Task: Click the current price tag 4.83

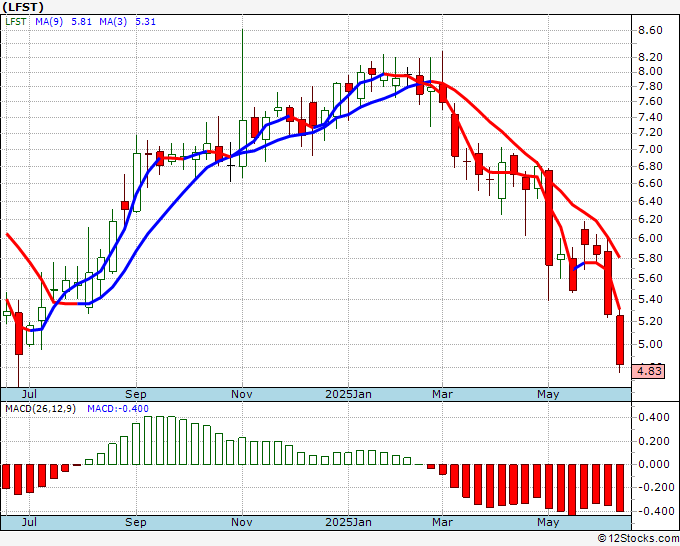Action: coord(649,371)
